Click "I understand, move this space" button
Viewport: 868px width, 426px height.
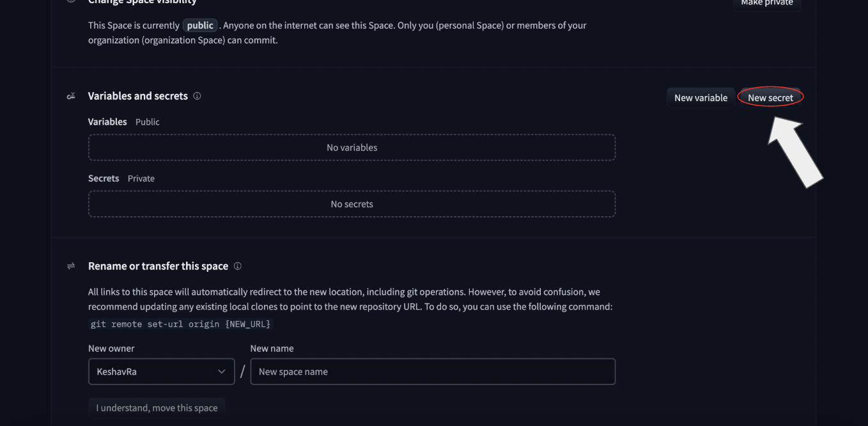coord(157,408)
